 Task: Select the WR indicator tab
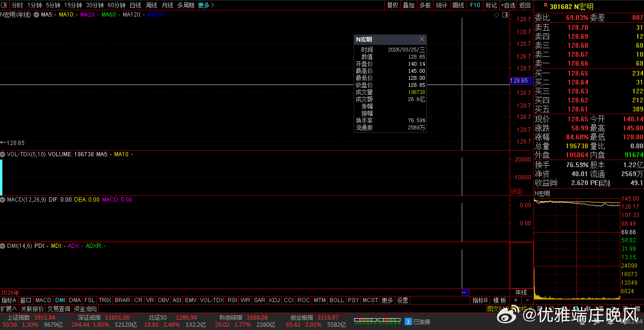coord(245,300)
